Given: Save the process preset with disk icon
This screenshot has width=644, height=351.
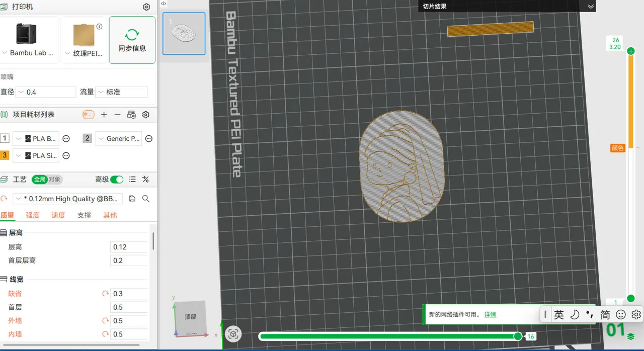Looking at the screenshot, I should (132, 199).
